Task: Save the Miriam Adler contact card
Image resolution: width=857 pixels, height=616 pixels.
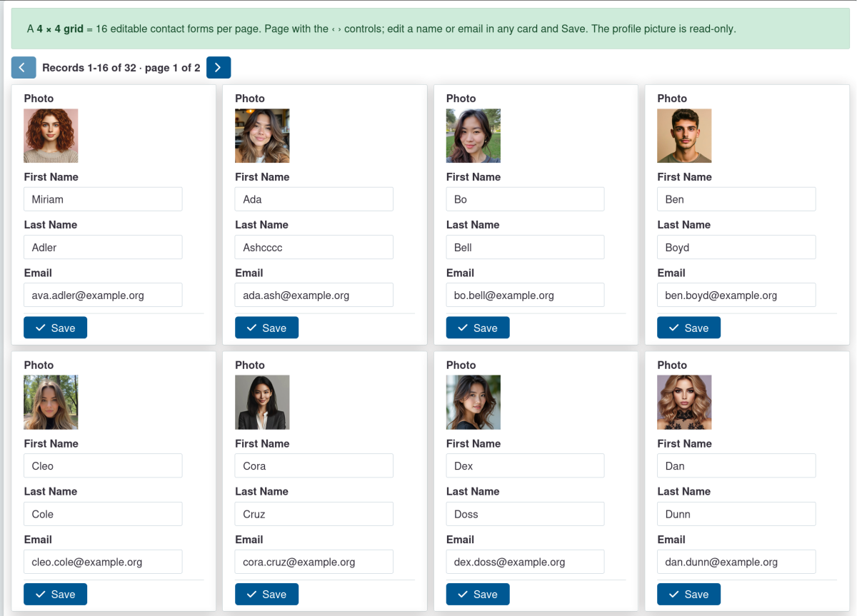Action: (x=55, y=328)
